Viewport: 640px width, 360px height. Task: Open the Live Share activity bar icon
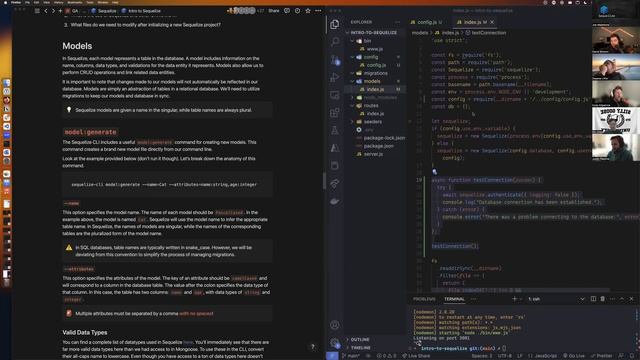tap(335, 183)
